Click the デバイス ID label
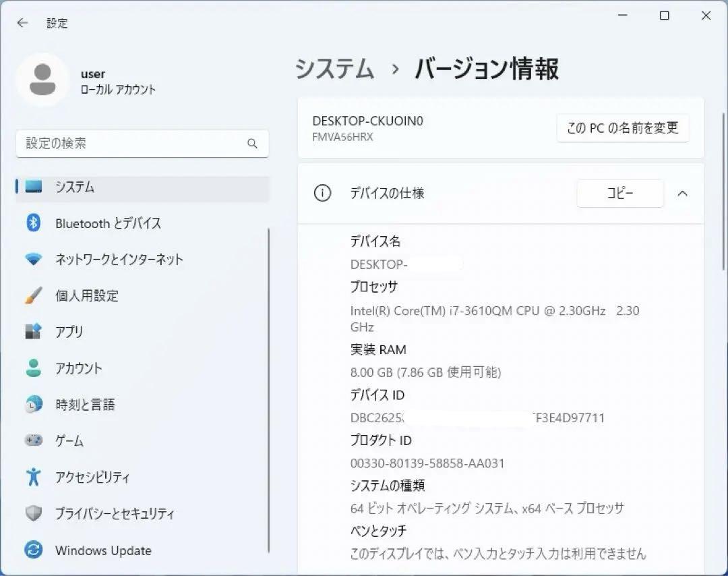The height and width of the screenshot is (576, 728). [377, 395]
